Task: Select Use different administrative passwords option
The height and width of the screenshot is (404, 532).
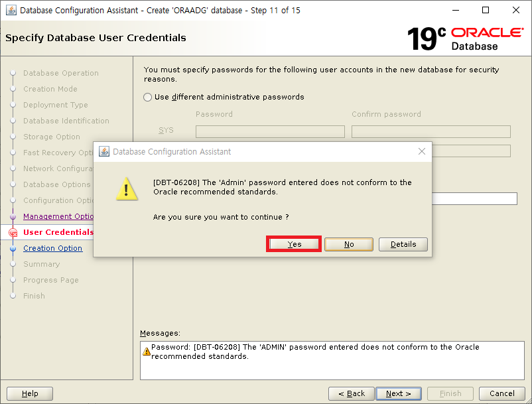Action: [147, 98]
